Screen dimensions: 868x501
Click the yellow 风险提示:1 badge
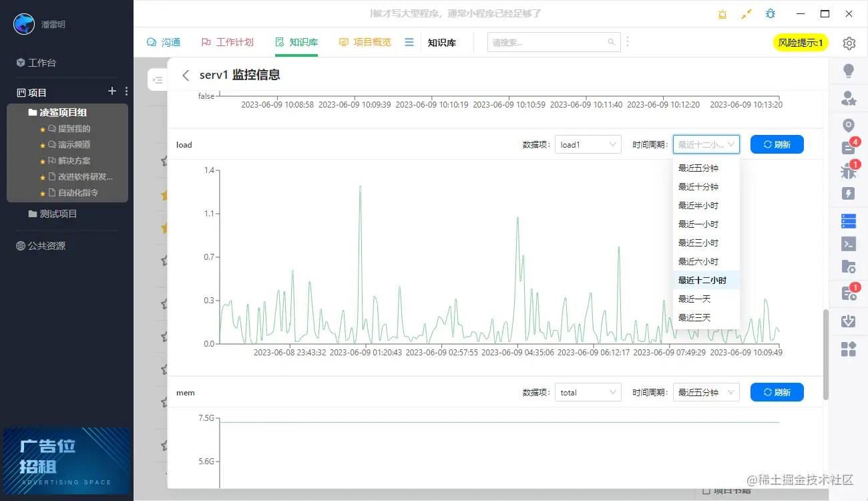pos(801,43)
